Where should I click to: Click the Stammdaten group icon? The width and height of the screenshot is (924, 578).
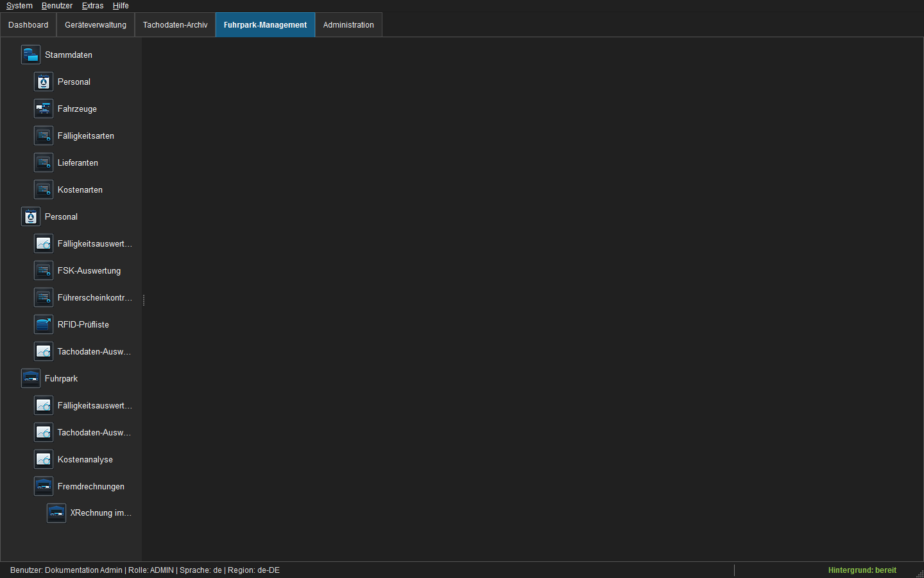31,55
